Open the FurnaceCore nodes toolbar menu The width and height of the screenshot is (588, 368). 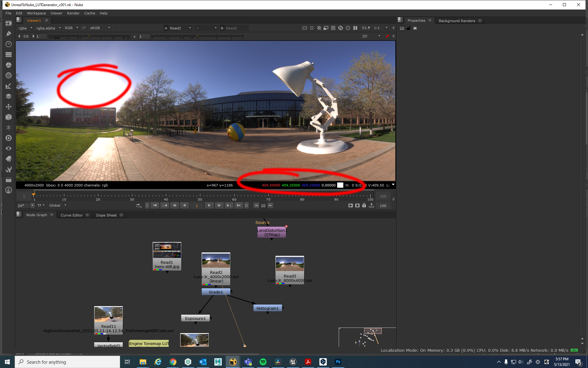pos(9,190)
